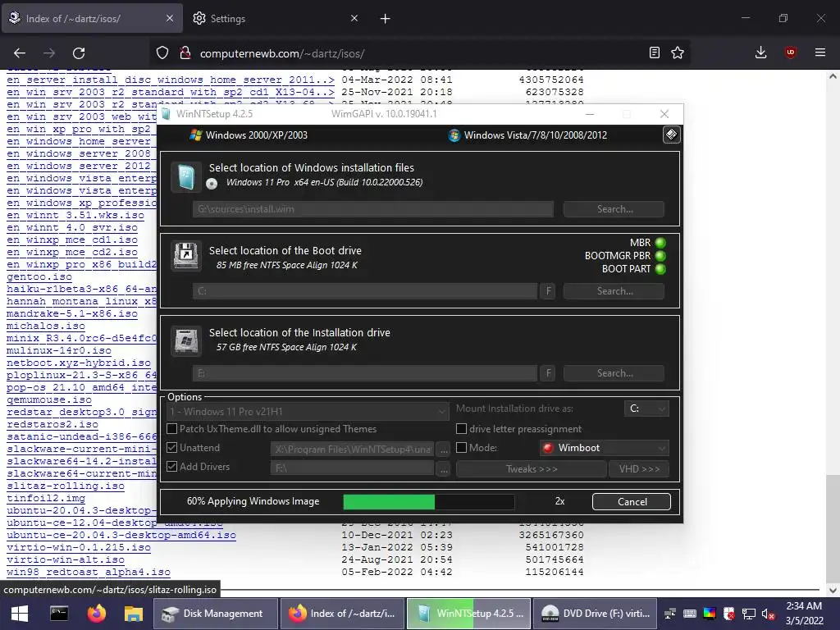Viewport: 840px width, 630px height.
Task: Switch to Windows 2000/XP/2003 tab
Action: pos(249,135)
